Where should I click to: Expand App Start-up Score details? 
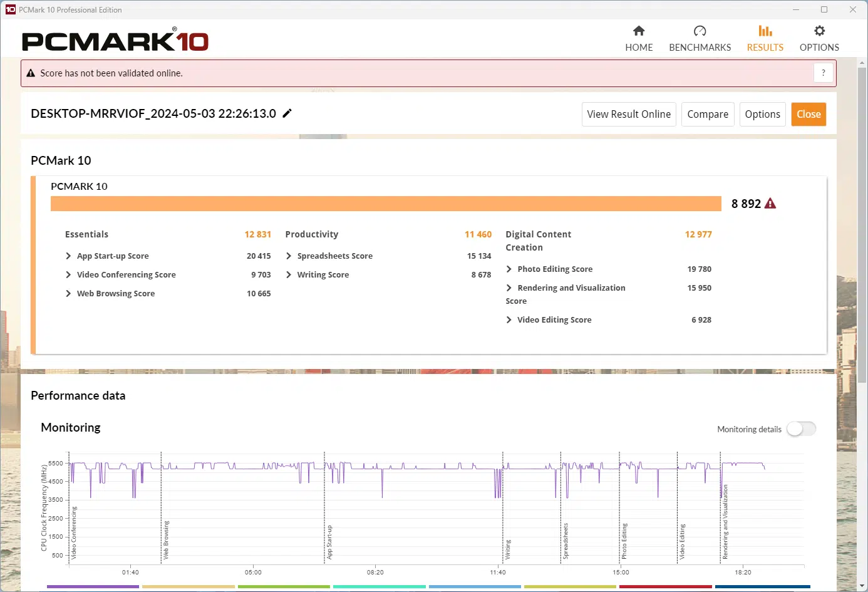(68, 256)
